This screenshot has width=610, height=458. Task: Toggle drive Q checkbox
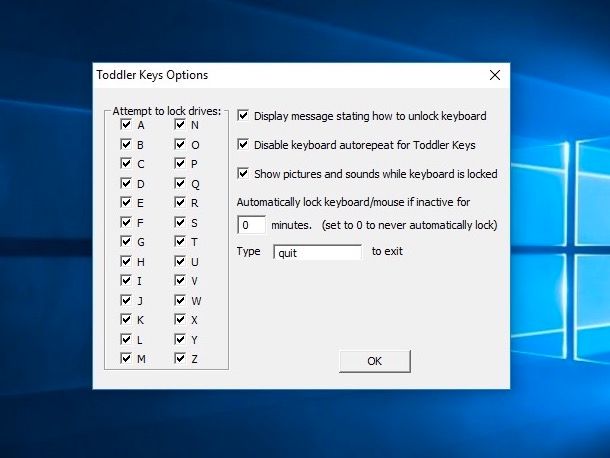[x=180, y=183]
